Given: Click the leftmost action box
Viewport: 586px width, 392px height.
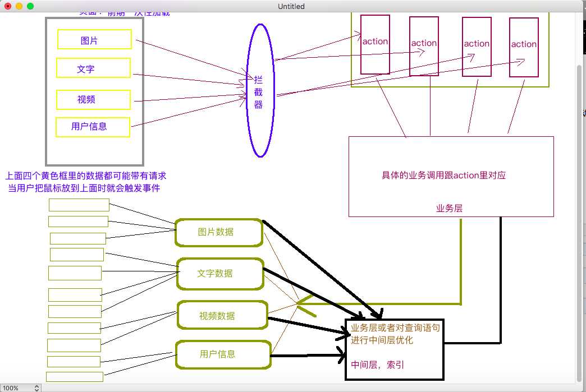Looking at the screenshot, I should (375, 44).
